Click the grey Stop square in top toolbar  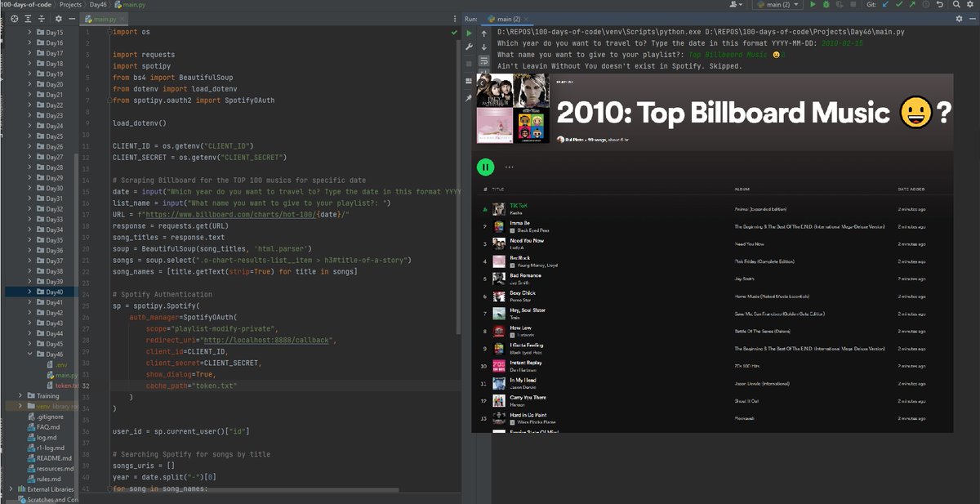click(853, 5)
